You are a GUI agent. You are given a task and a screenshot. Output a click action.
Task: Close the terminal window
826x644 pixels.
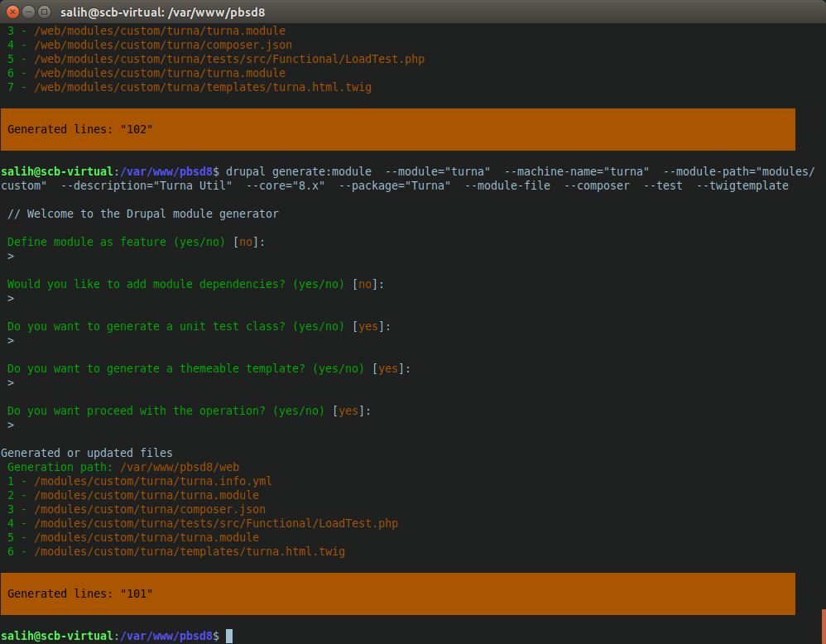click(13, 12)
